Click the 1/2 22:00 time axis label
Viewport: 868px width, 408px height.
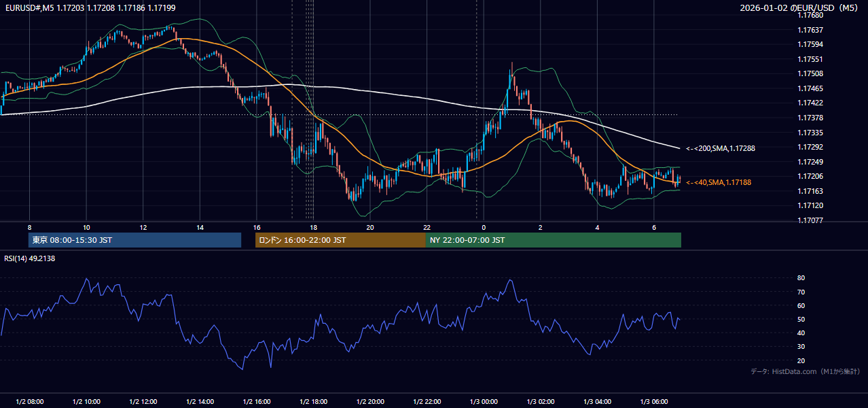point(427,402)
